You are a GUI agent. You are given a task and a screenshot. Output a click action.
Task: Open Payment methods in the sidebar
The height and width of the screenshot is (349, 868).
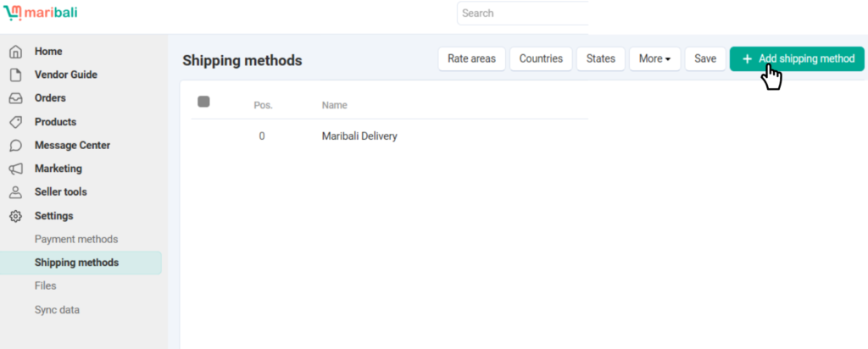coord(76,240)
